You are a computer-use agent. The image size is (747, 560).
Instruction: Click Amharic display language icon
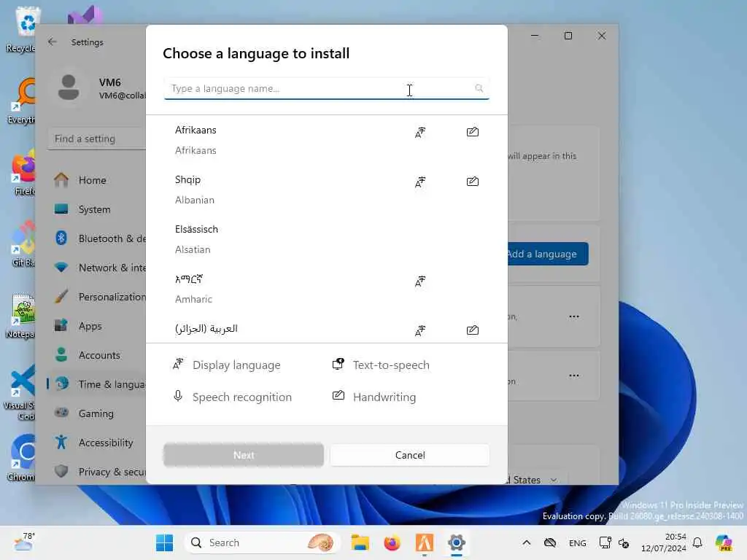coord(419,281)
